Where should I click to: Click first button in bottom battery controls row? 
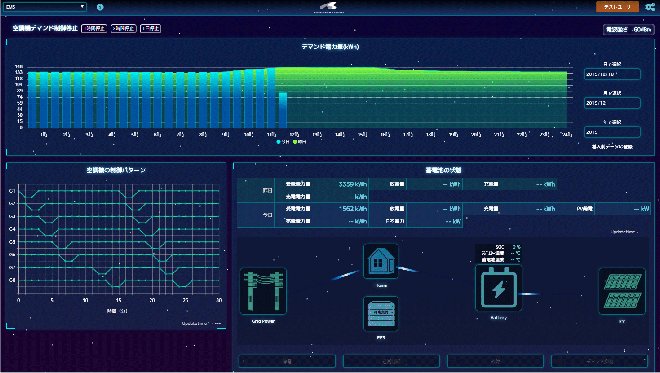point(287,361)
